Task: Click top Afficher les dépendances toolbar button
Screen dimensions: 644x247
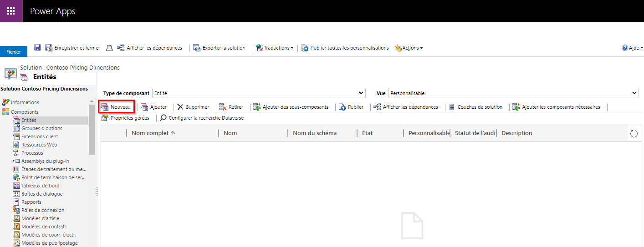Action: point(149,48)
